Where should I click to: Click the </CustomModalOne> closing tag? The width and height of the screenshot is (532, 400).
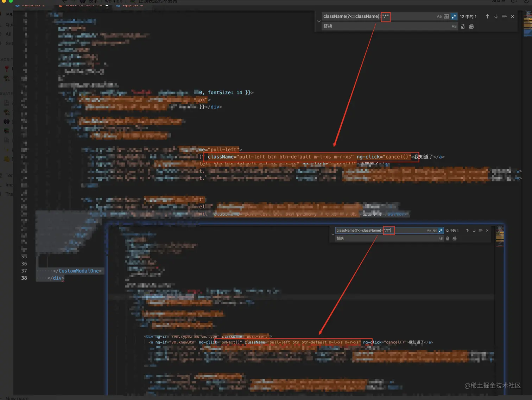click(x=77, y=271)
